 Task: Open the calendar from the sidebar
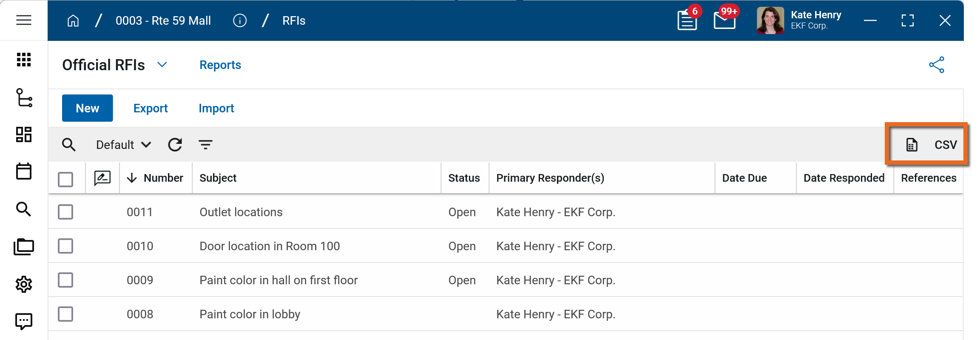click(x=24, y=171)
